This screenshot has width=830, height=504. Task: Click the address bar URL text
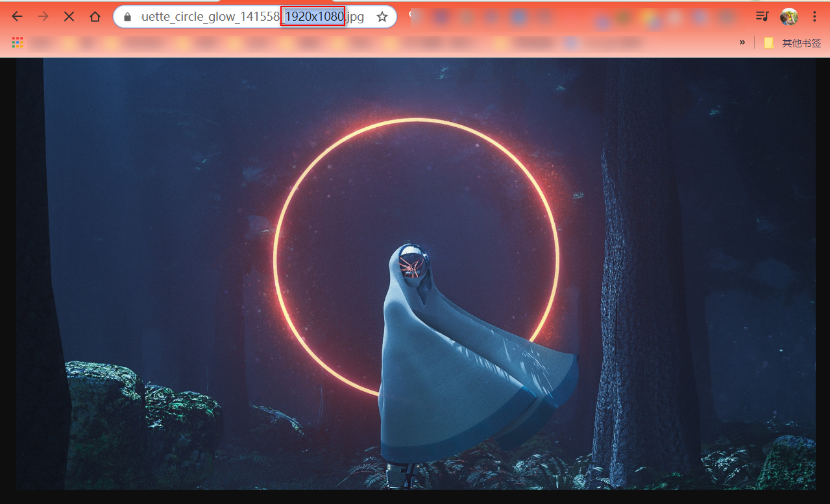coord(252,17)
